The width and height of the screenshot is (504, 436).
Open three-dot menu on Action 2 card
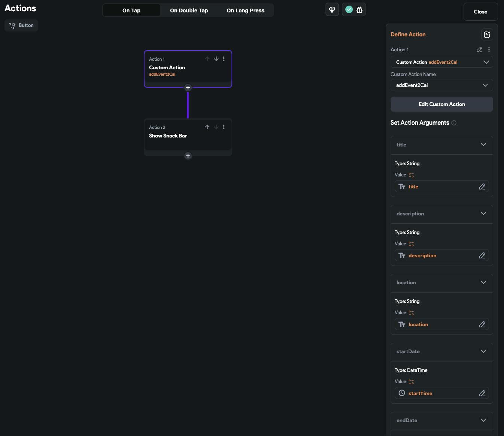click(224, 127)
